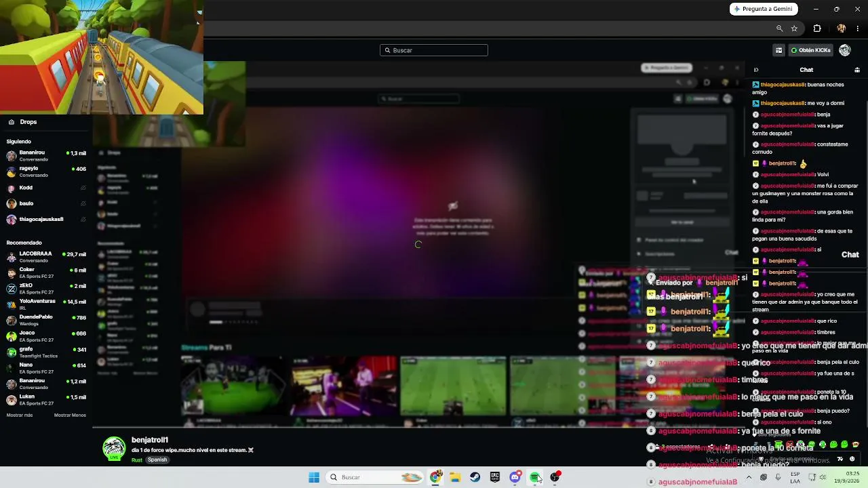The image size is (868, 488).
Task: Click the Rust category tag
Action: coord(137,460)
